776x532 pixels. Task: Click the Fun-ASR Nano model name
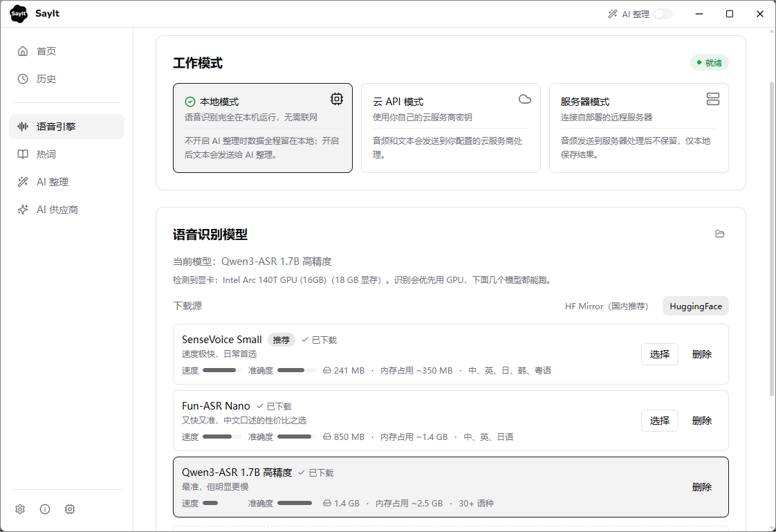[216, 406]
